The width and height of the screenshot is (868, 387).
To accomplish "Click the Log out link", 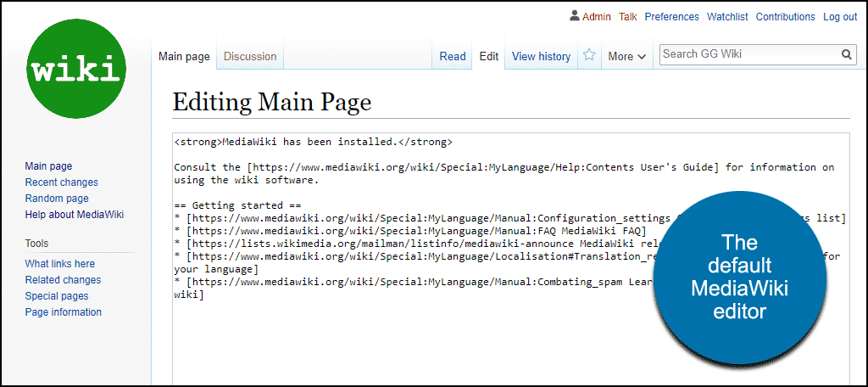I will point(840,17).
